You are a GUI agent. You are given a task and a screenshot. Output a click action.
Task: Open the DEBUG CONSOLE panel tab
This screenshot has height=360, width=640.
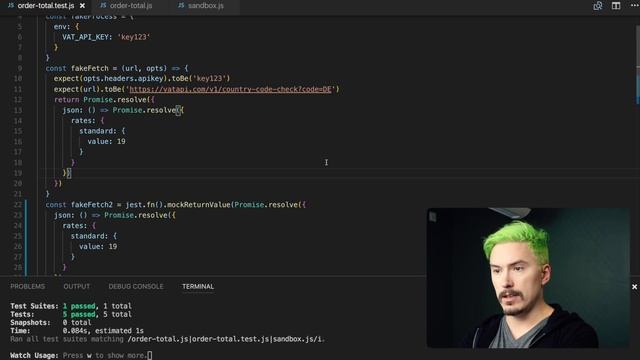pyautogui.click(x=136, y=287)
